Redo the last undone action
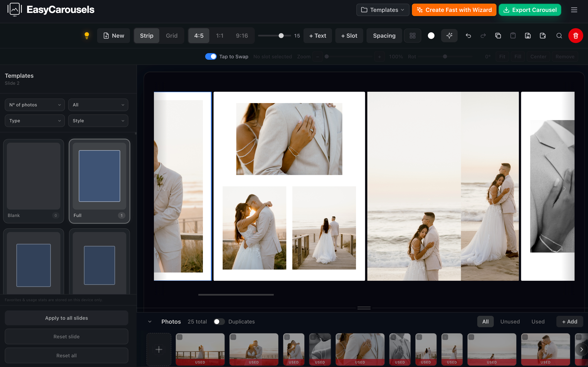This screenshot has height=367, width=588. (x=483, y=35)
